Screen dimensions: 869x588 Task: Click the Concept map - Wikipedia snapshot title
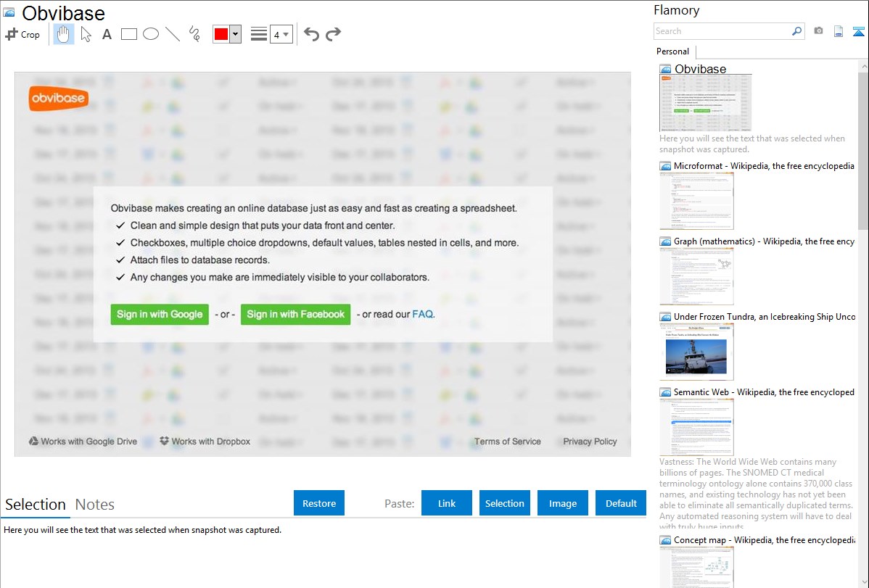tap(765, 539)
